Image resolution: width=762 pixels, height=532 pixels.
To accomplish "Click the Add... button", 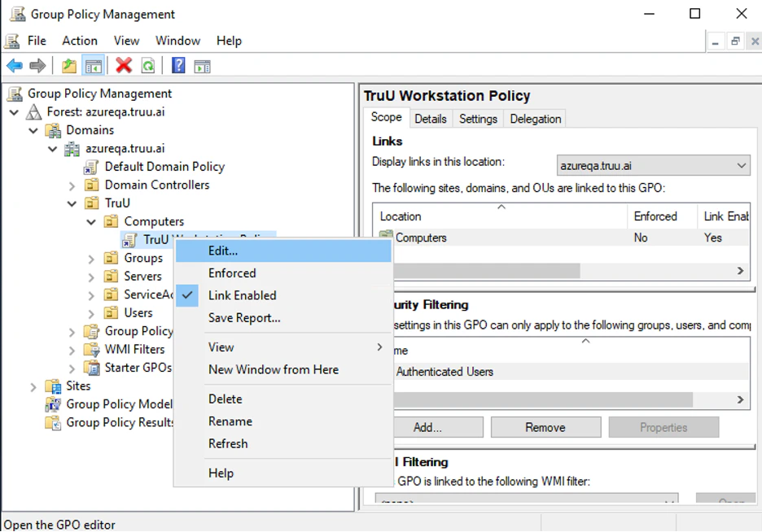I will coord(427,427).
